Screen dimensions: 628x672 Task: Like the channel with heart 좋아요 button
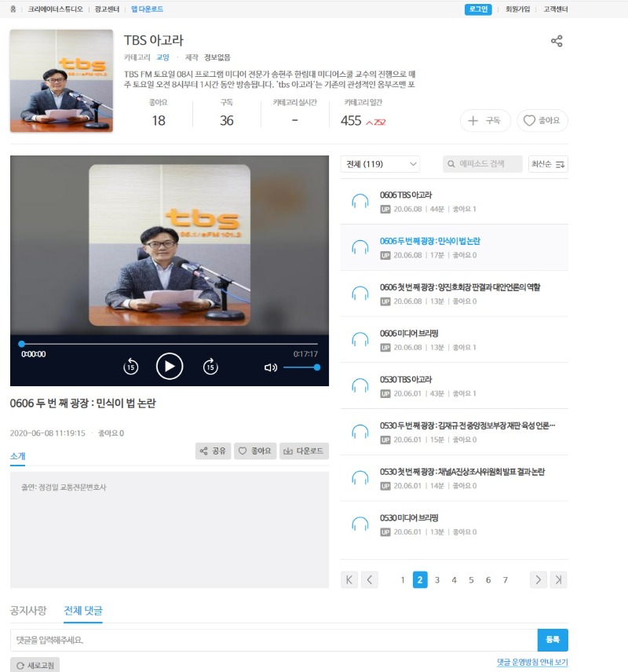[542, 120]
